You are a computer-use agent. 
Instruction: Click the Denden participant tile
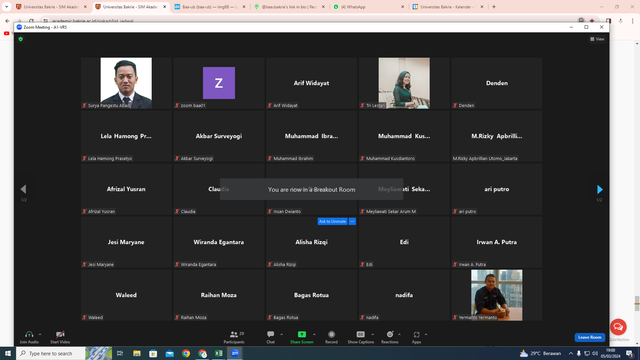(x=497, y=83)
